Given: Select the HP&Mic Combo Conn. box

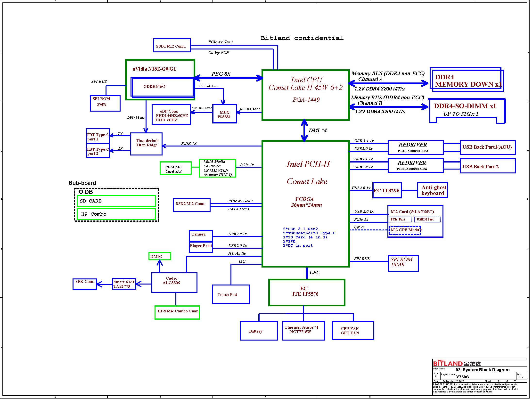Looking at the screenshot, I should pos(177,312).
